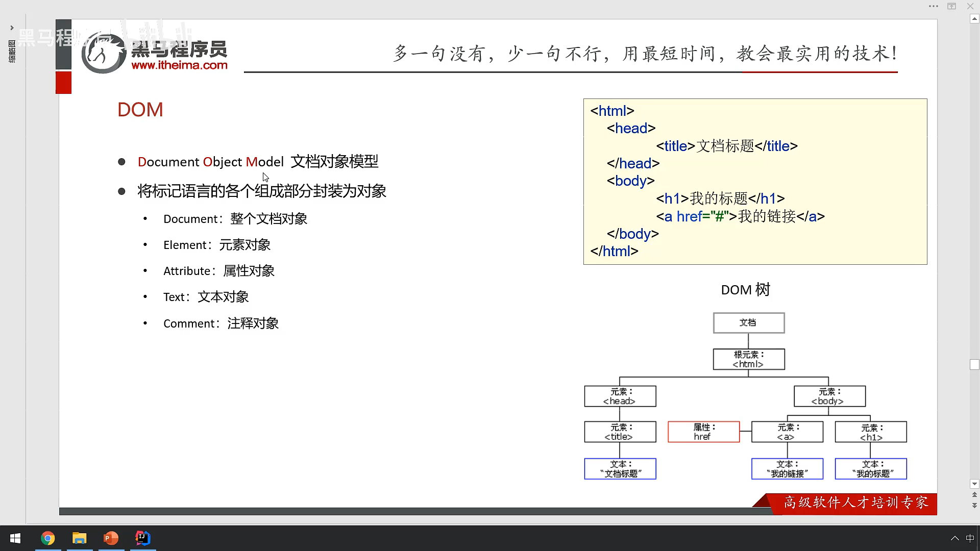Open the three-dots ribbon display menu

(934, 6)
